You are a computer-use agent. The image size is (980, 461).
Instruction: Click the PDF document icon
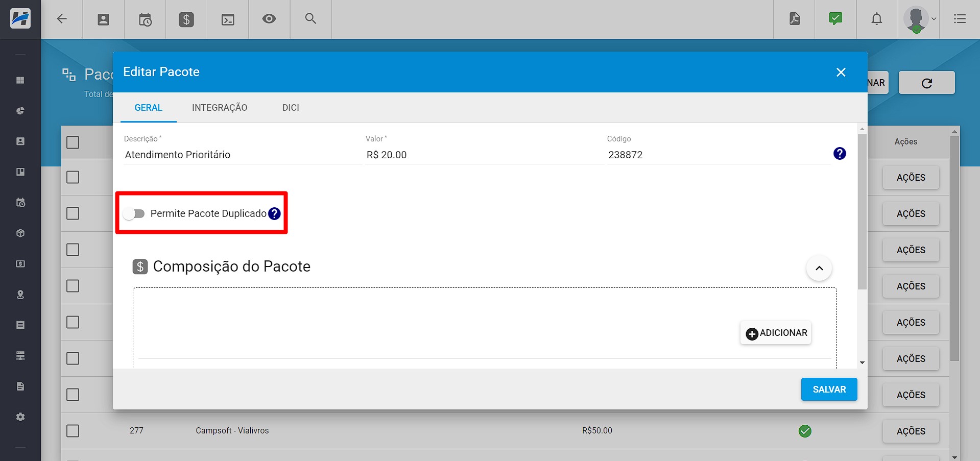(x=795, y=19)
